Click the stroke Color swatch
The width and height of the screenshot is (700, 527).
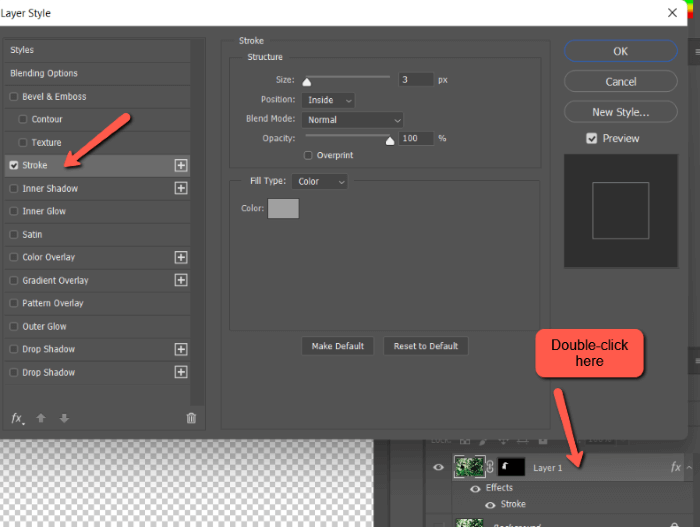(283, 208)
